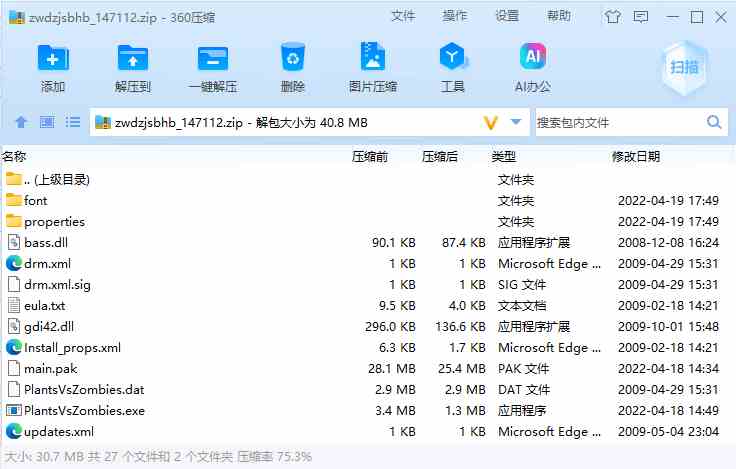Image resolution: width=736 pixels, height=469 pixels.
Task: Click the 136.6 KB compressed size cell
Action: pos(460,327)
